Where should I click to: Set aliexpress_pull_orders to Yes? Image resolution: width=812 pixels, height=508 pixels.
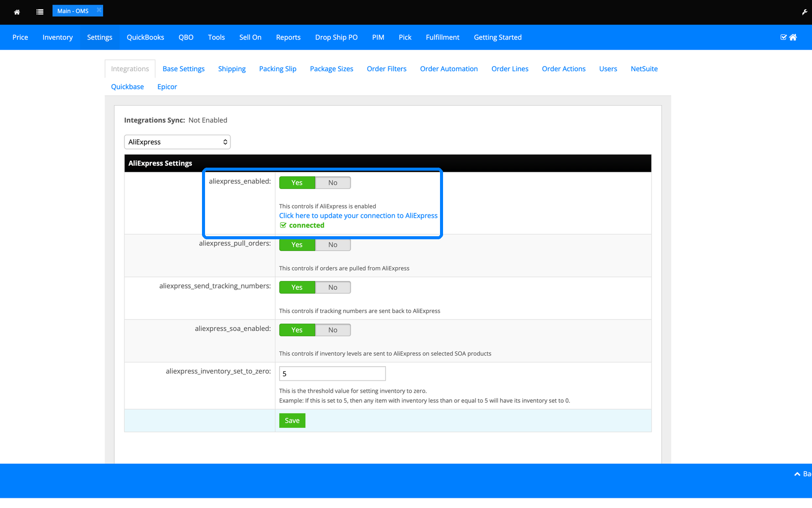[297, 244]
